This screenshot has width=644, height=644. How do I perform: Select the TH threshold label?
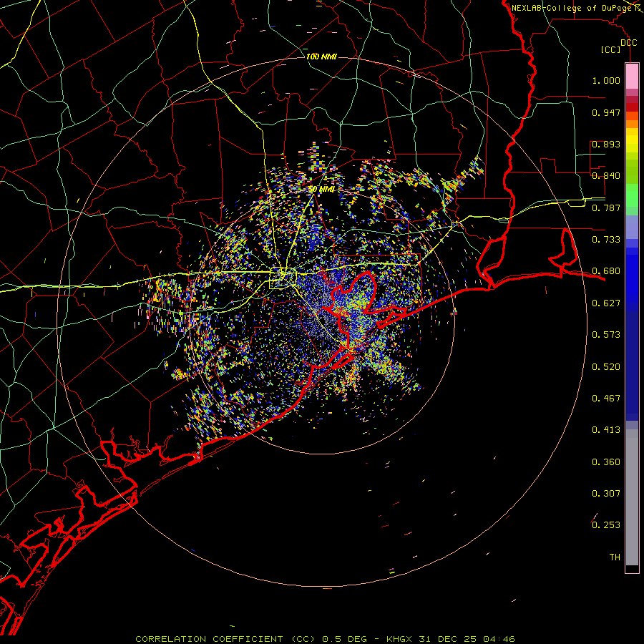(615, 557)
